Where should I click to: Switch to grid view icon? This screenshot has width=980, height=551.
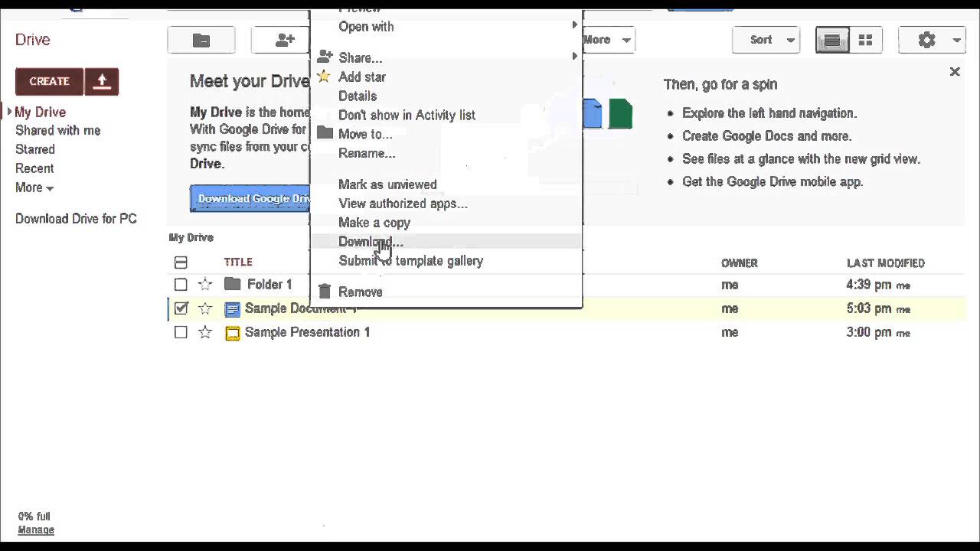click(x=865, y=41)
